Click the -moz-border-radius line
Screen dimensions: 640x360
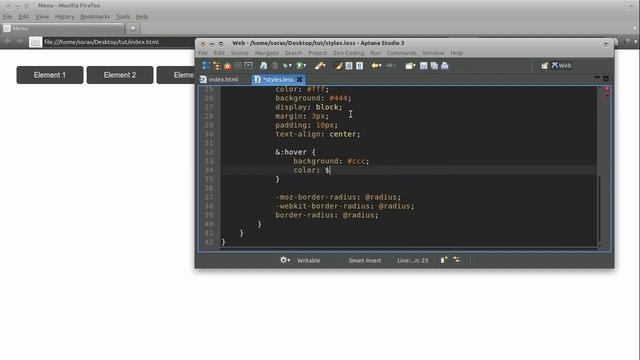[x=338, y=197]
